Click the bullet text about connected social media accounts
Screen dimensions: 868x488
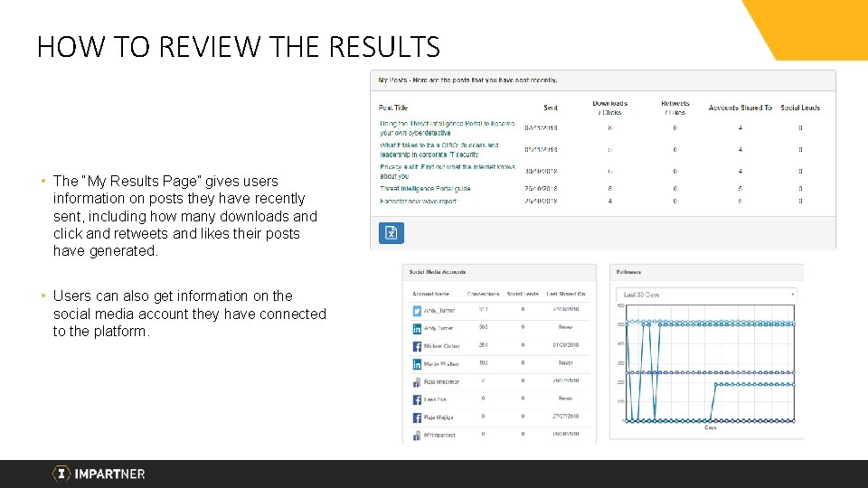pyautogui.click(x=189, y=314)
